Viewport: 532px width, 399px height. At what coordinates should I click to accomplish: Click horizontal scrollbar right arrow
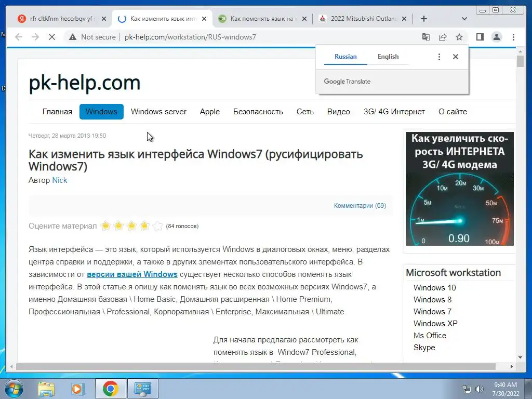pos(512,366)
